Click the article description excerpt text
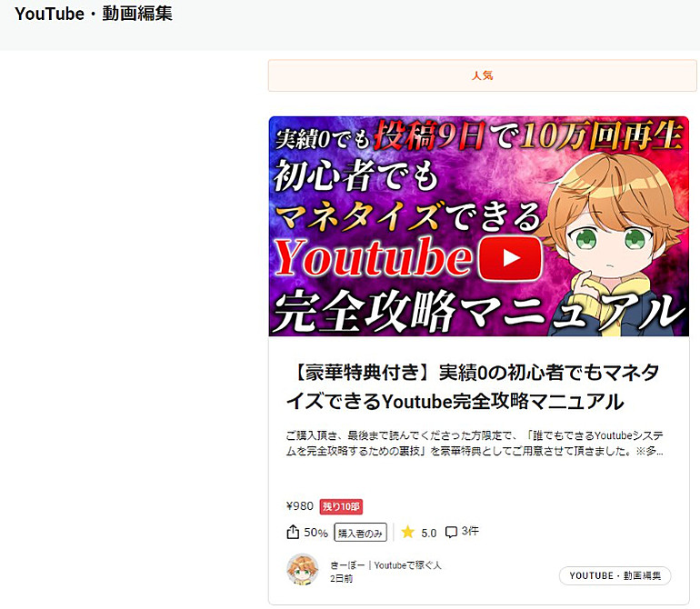 475,443
